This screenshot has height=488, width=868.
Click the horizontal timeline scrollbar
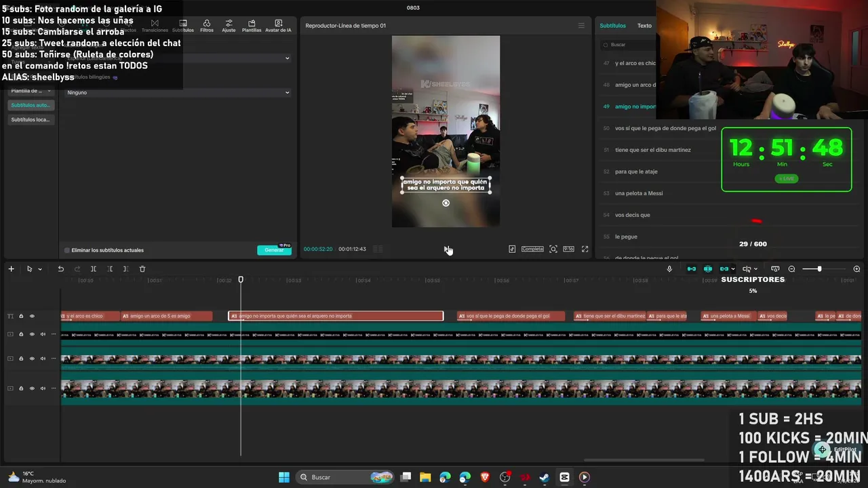[644, 460]
